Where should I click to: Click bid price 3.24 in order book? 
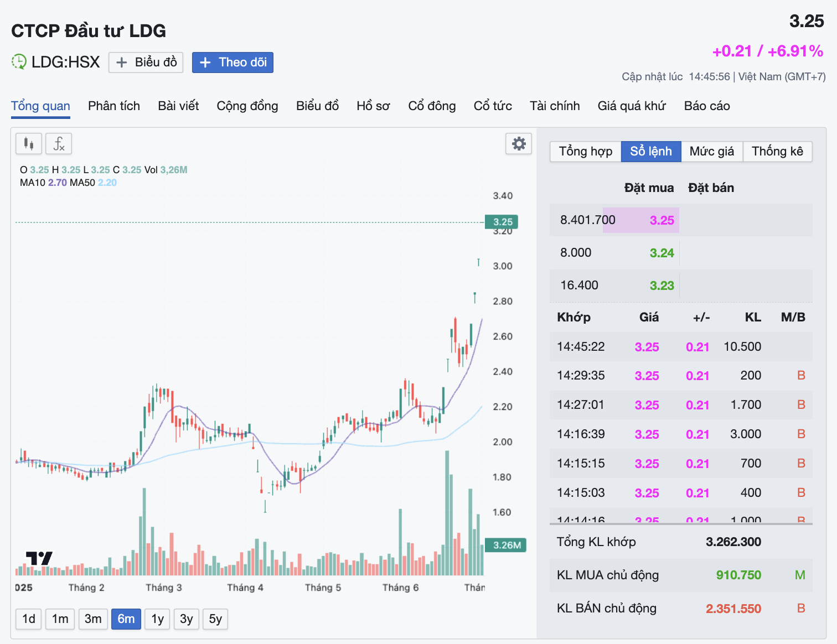662,253
